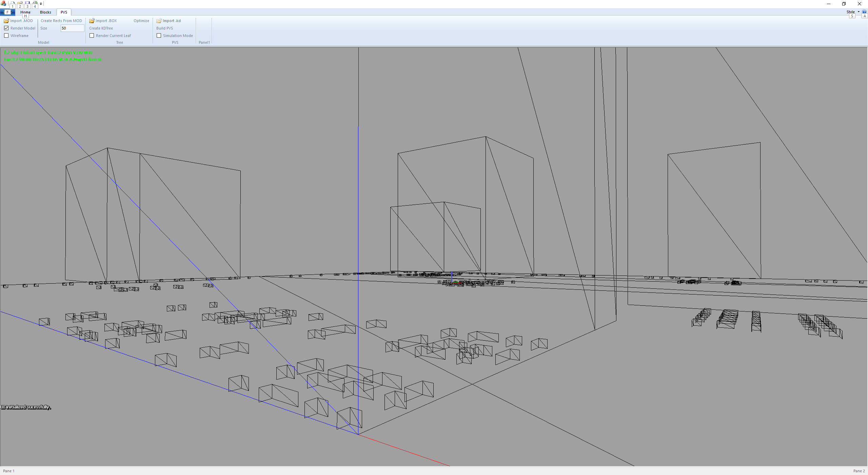Enable the Render Current Leaf checkbox
Screen dimensions: 868x475
coord(92,36)
